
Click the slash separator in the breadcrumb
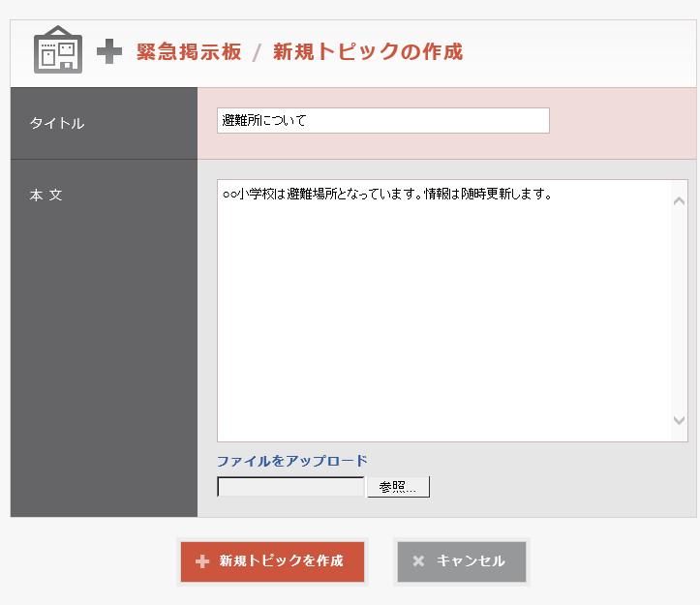pyautogui.click(x=257, y=52)
